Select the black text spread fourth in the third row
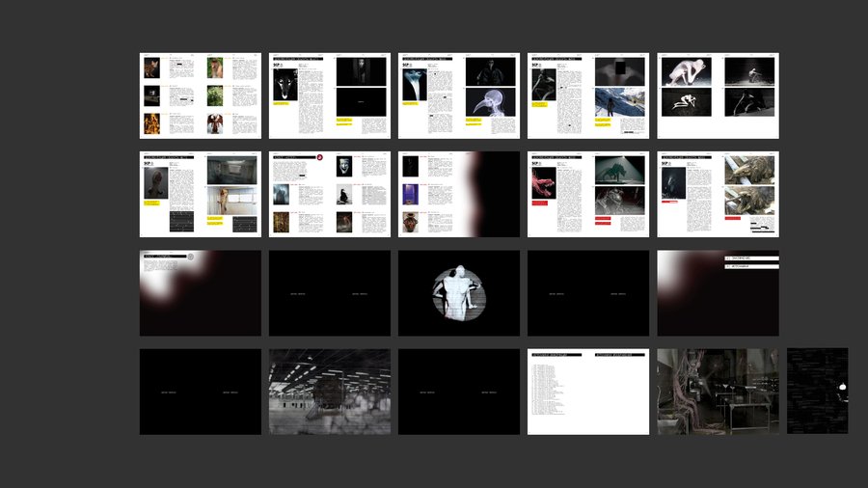 tap(588, 293)
